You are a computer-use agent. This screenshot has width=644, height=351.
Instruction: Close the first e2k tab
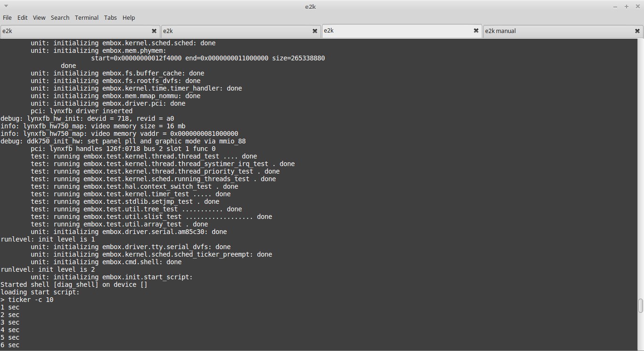[x=154, y=31]
